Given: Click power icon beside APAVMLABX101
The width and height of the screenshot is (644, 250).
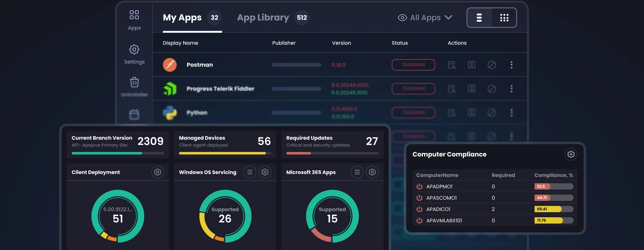Looking at the screenshot, I should click(x=419, y=220).
